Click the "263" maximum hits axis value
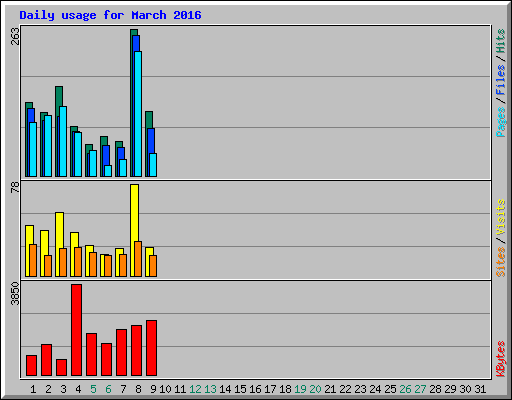 pyautogui.click(x=15, y=36)
